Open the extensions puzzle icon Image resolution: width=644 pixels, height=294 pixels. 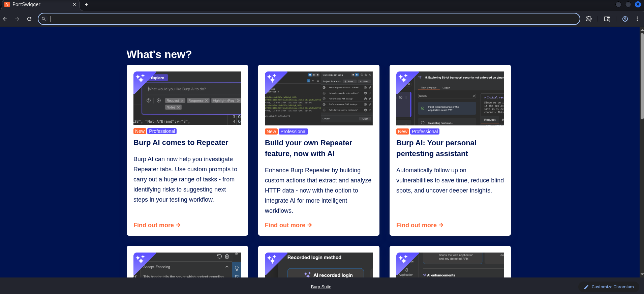589,19
